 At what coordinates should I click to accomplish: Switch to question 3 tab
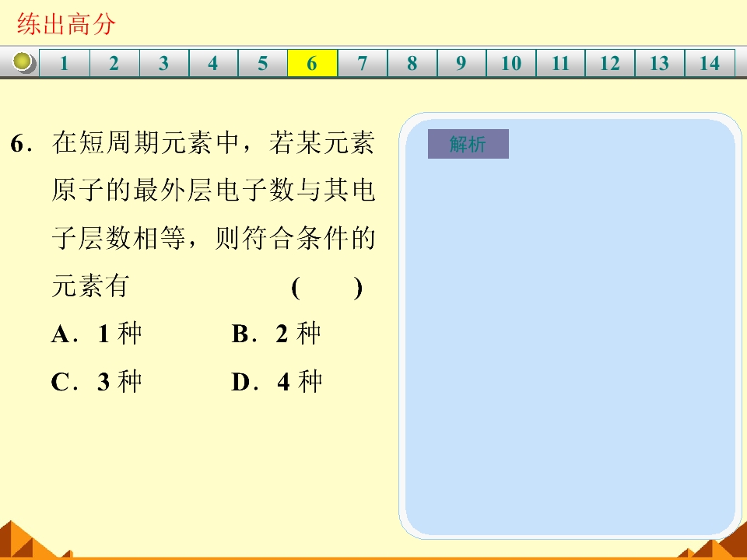(164, 64)
